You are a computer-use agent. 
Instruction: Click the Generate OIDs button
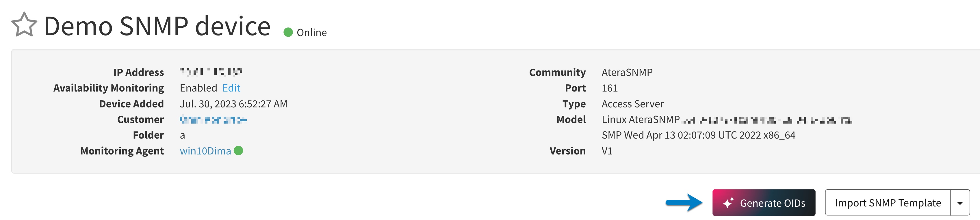pyautogui.click(x=764, y=203)
